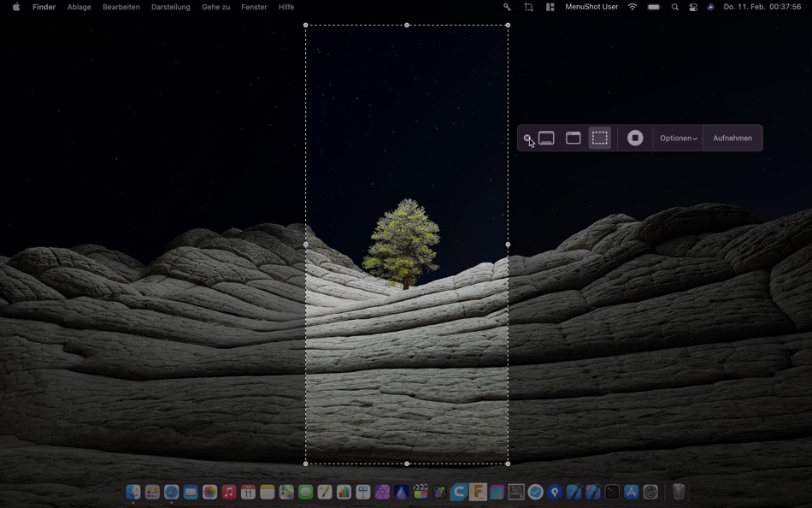Open the blue triangle Affinity Designer icon
This screenshot has height=508, width=812.
click(402, 492)
